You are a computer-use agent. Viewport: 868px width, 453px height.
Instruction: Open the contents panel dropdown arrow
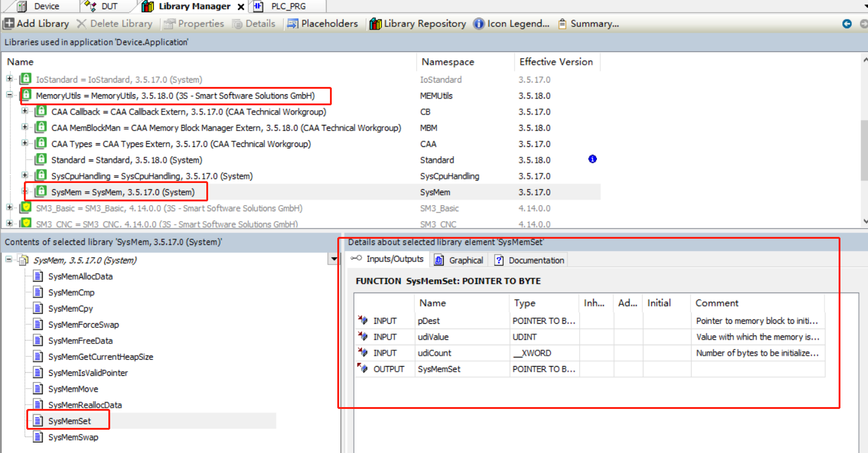coord(334,260)
